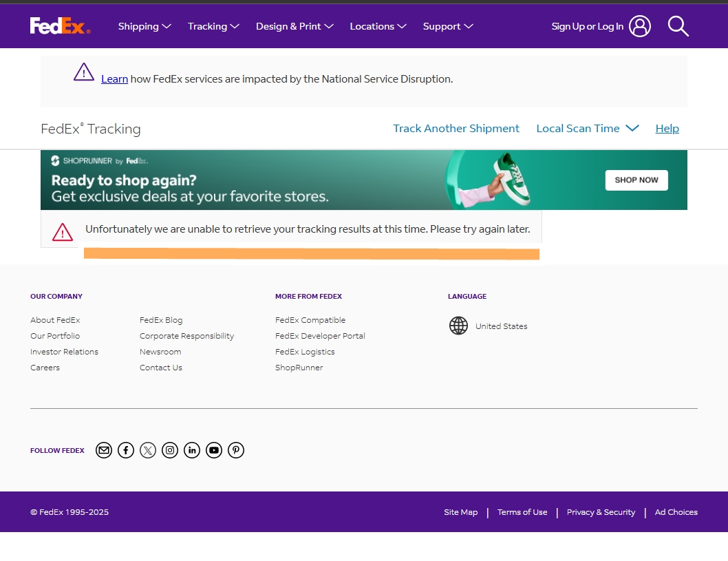Open FedEx email social icon
The image size is (728, 561).
point(104,450)
